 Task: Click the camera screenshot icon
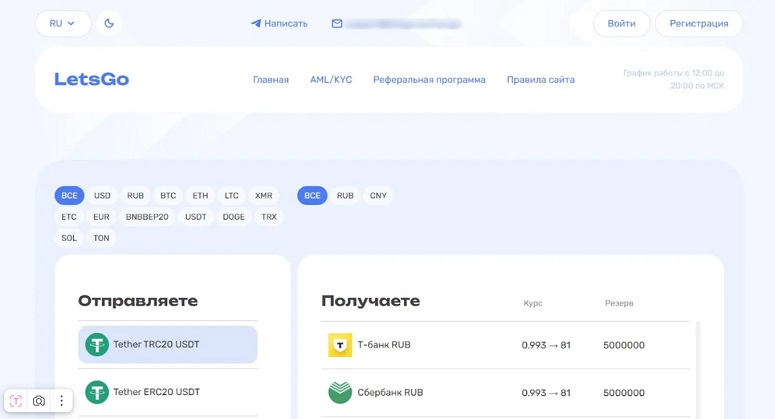coord(39,401)
